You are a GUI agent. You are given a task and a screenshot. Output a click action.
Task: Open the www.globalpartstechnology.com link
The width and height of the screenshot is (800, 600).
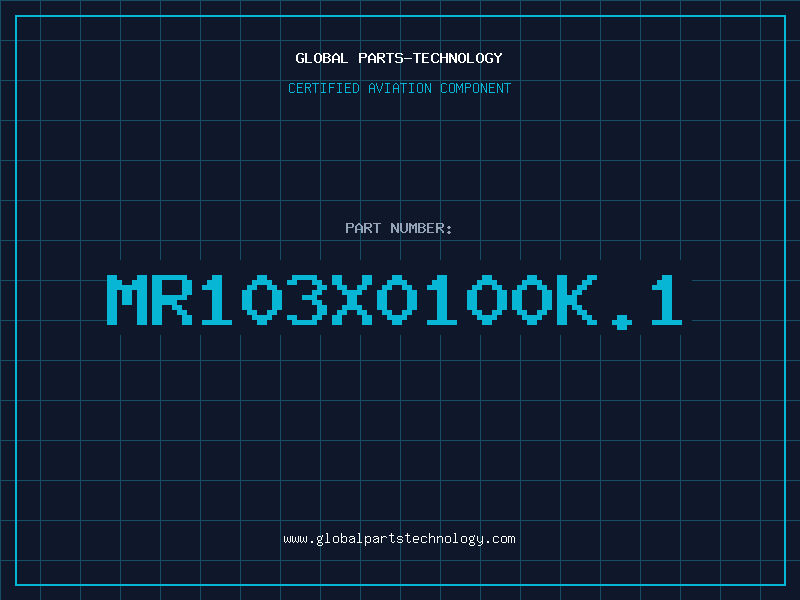coord(399,539)
